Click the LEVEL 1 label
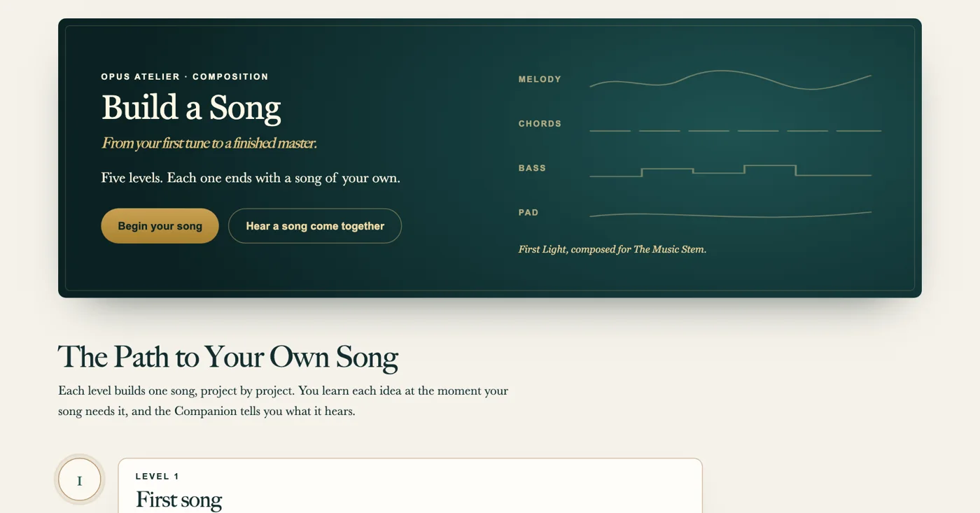980x513 pixels. tap(157, 477)
